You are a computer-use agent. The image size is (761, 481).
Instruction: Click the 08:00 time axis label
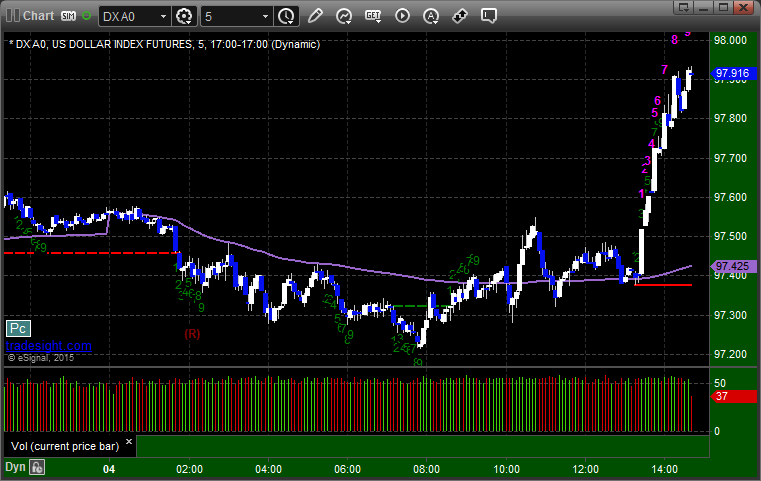point(427,469)
